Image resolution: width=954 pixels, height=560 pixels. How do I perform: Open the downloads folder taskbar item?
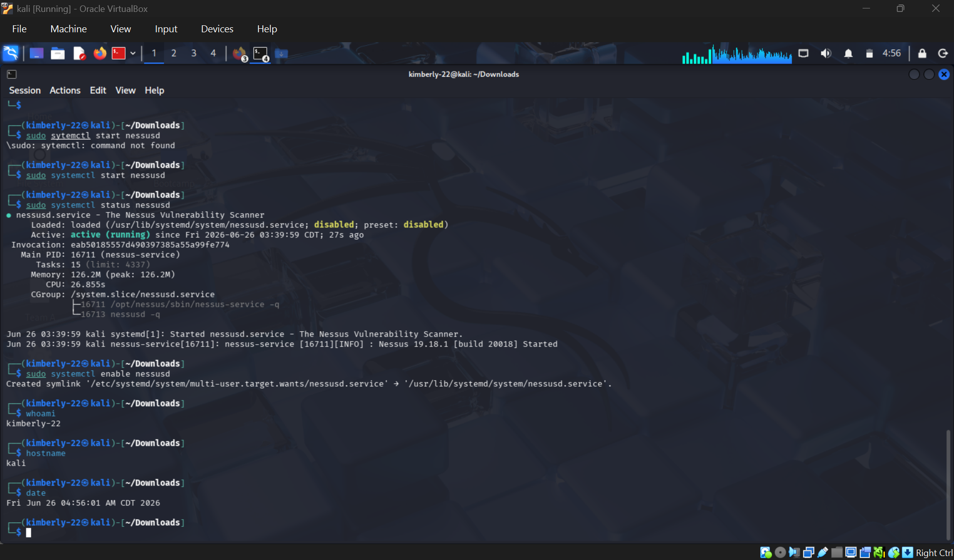pos(281,53)
